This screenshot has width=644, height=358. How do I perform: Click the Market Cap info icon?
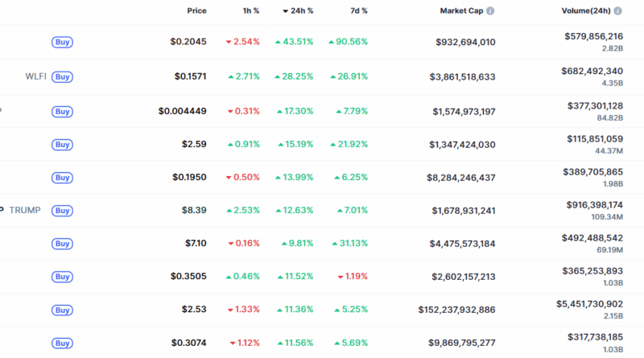coord(491,11)
